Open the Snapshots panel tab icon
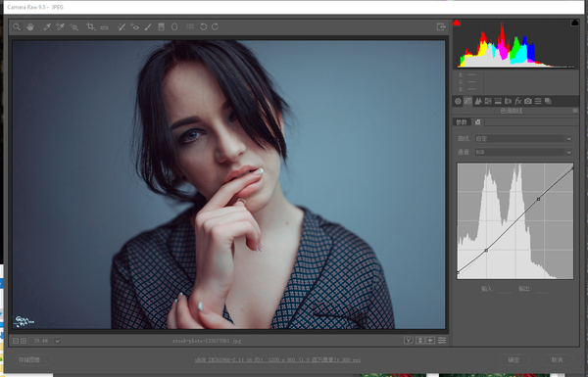The image size is (588, 377). click(548, 101)
